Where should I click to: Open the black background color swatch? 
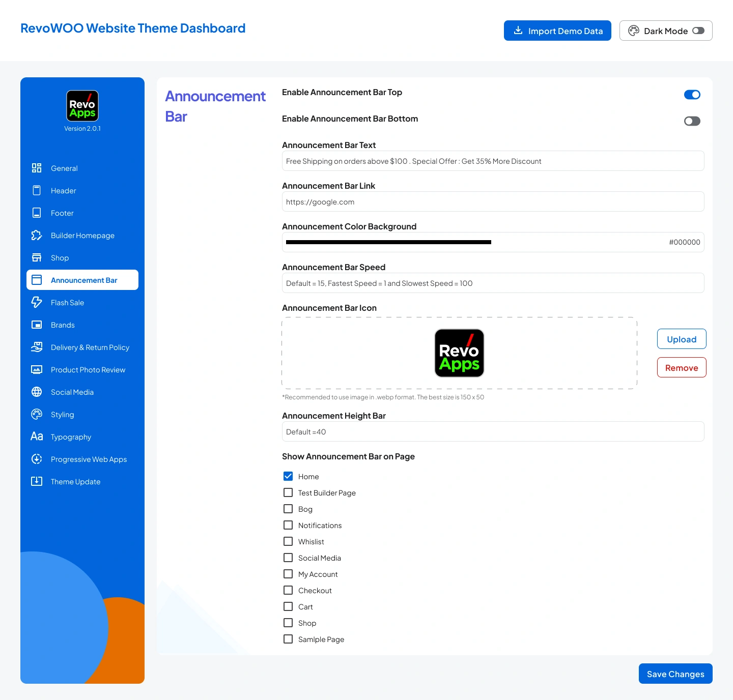point(388,242)
